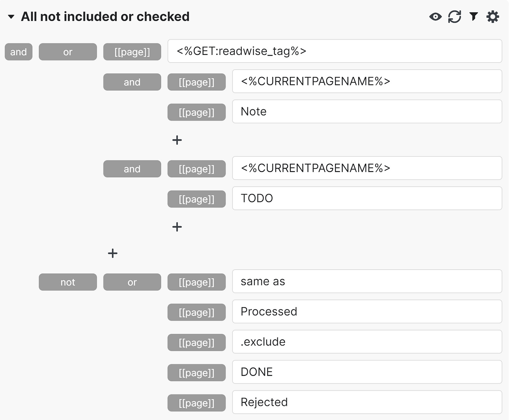Toggle the 'not' operator button

point(68,282)
